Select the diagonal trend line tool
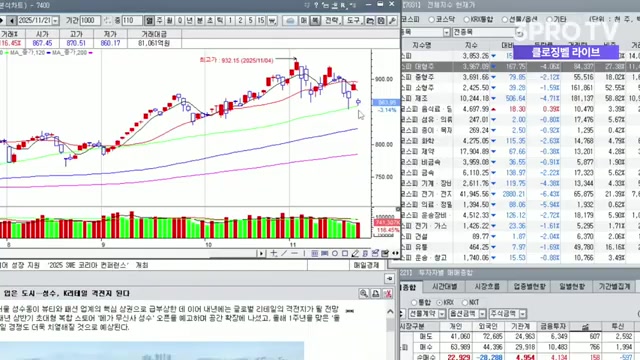This screenshot has width=640, height=360. coord(284,253)
